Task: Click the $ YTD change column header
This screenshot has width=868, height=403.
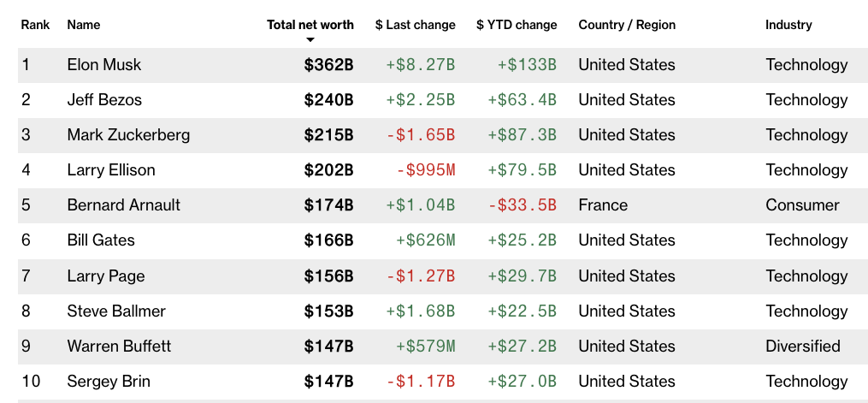Action: click(x=517, y=25)
